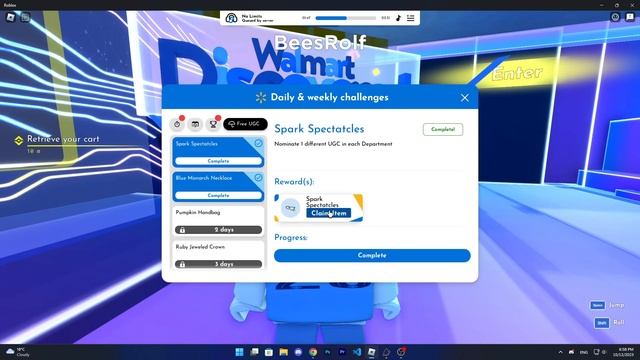
Task: Click Complete under Spark Spectatcles card
Action: [x=218, y=161]
